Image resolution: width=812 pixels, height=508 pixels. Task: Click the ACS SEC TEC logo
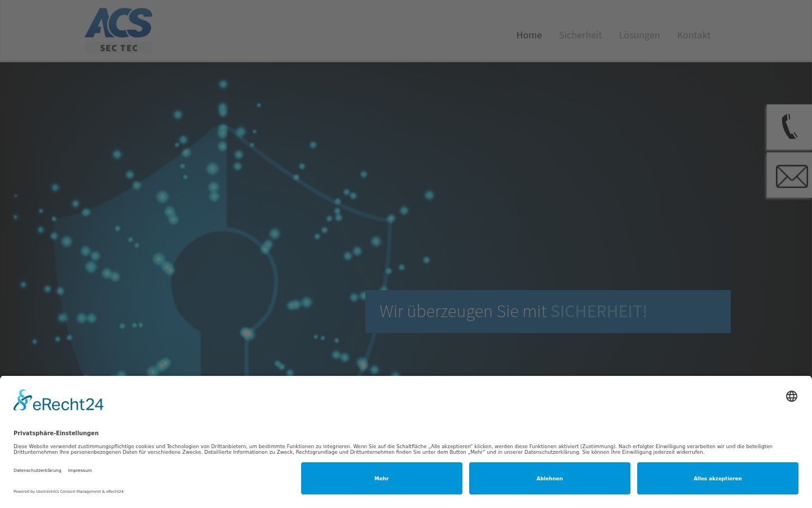(118, 30)
